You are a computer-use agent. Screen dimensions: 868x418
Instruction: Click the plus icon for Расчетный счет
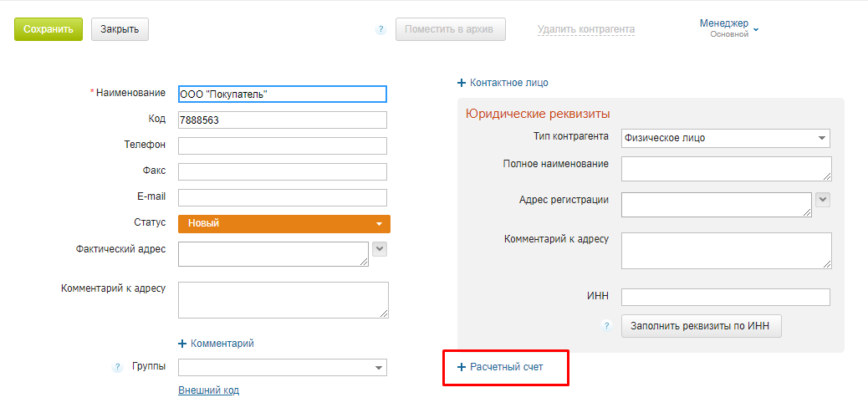[x=461, y=367]
